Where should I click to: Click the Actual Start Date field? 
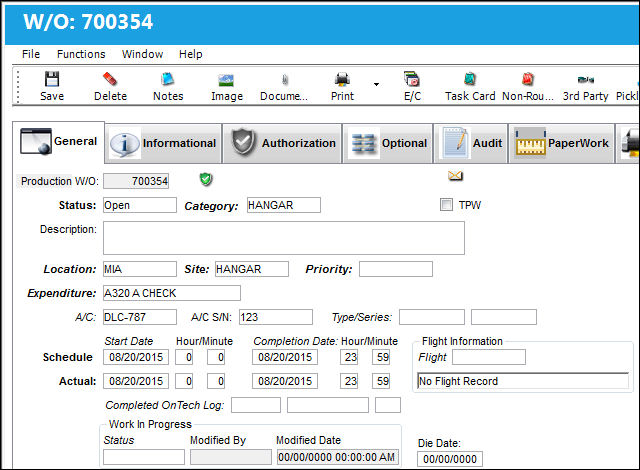click(x=136, y=381)
